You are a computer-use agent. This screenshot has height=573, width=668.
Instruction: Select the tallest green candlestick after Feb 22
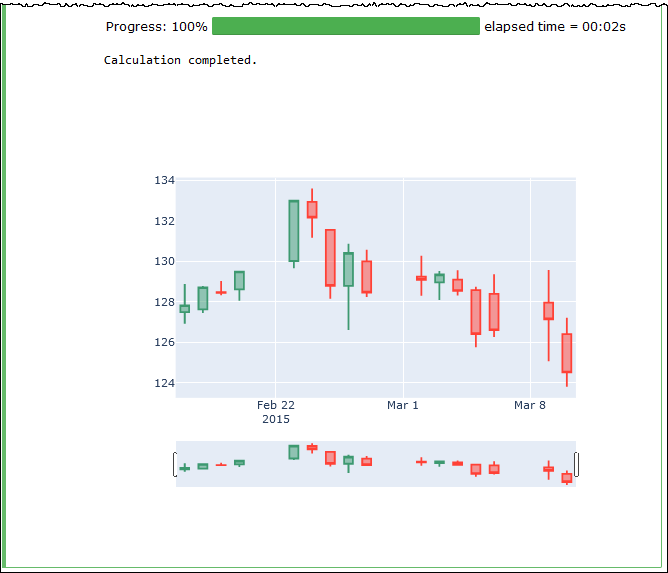pos(293,231)
